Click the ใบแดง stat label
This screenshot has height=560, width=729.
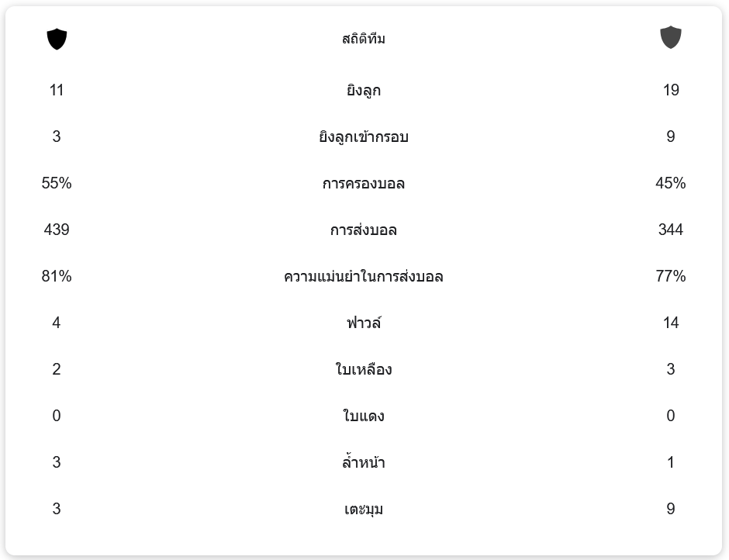[364, 416]
